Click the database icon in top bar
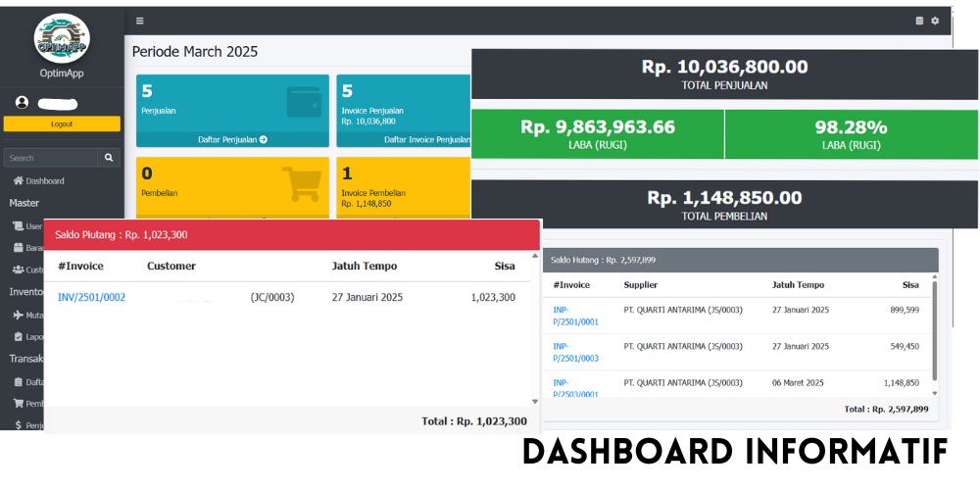 (x=919, y=21)
